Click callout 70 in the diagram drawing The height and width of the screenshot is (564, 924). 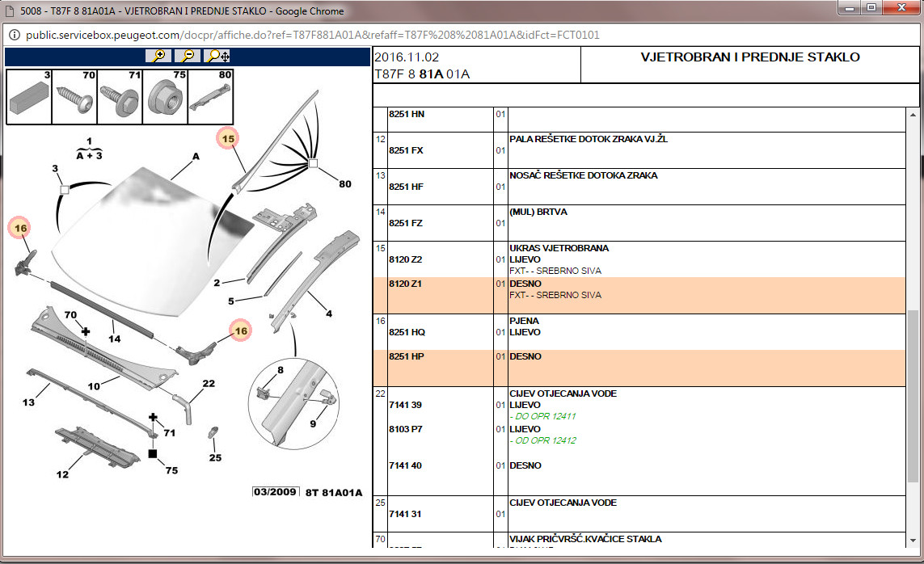pyautogui.click(x=70, y=315)
